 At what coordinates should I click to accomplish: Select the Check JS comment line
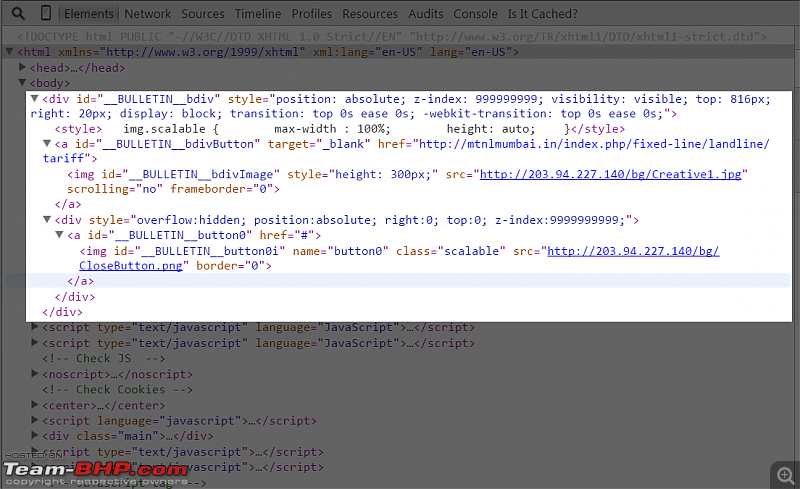click(104, 358)
